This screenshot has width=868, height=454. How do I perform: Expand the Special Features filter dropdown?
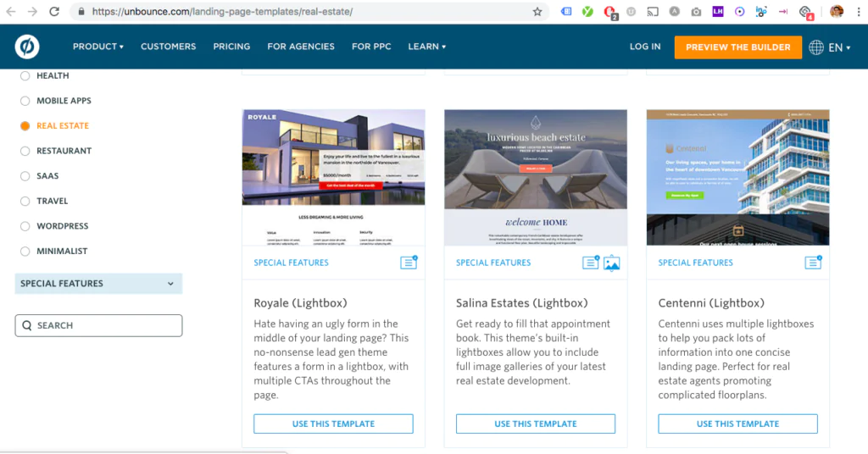[98, 283]
